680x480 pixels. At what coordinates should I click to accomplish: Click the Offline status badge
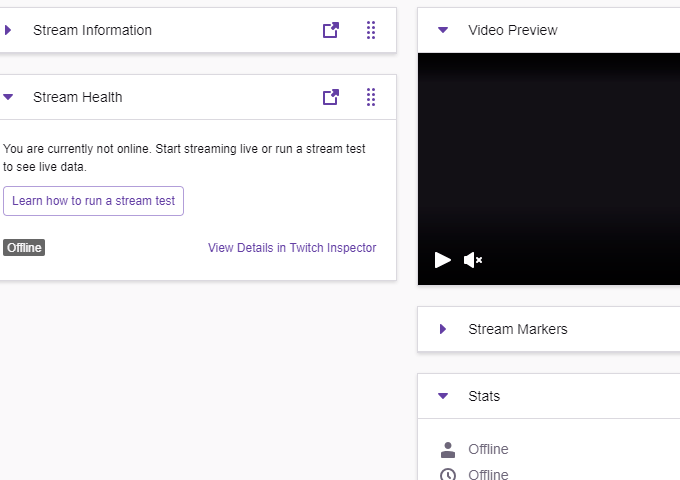(24, 248)
